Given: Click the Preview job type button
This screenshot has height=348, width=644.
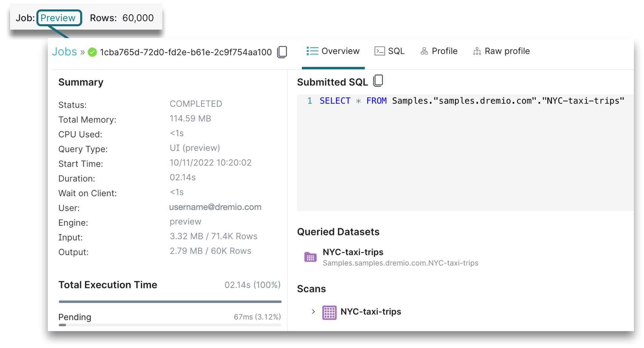Looking at the screenshot, I should [59, 18].
